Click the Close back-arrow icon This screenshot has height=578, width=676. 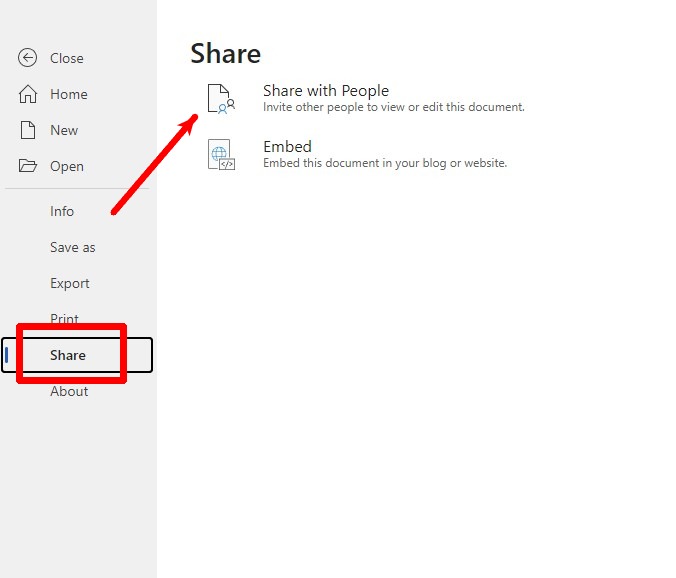(28, 58)
